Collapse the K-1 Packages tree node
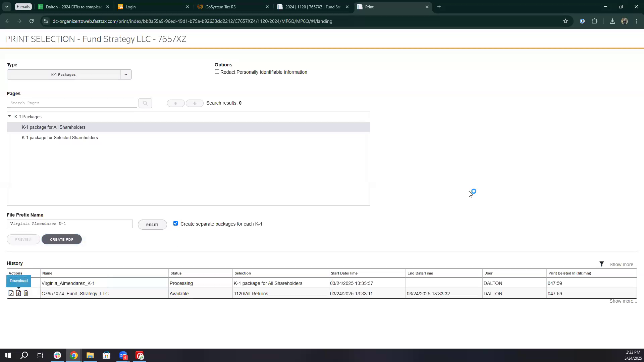 [x=9, y=116]
